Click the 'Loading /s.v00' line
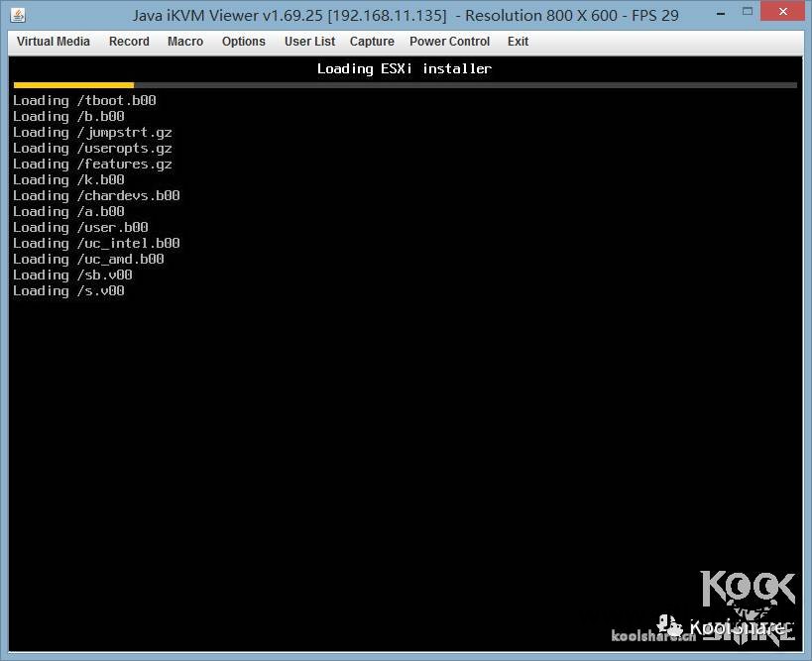The image size is (812, 661). click(68, 291)
